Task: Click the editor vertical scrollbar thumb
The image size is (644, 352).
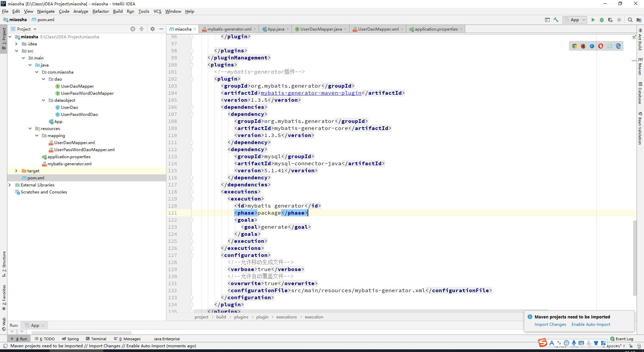Action: [634, 258]
